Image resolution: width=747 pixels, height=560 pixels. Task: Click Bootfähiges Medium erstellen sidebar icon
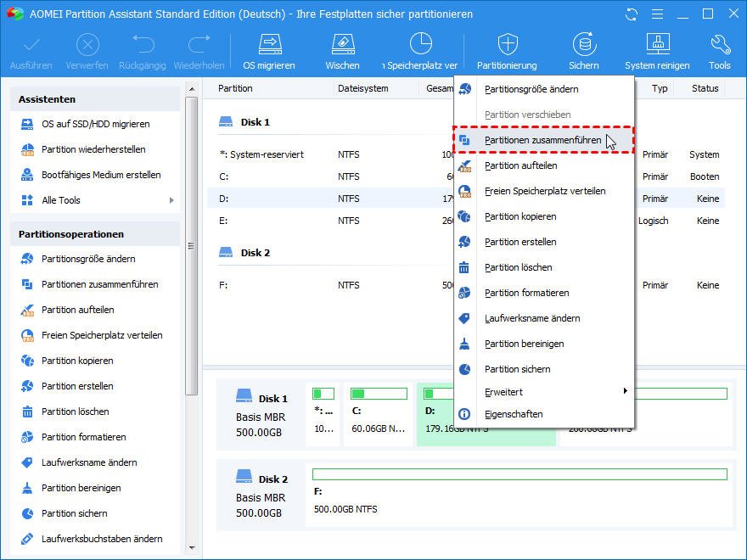(27, 175)
